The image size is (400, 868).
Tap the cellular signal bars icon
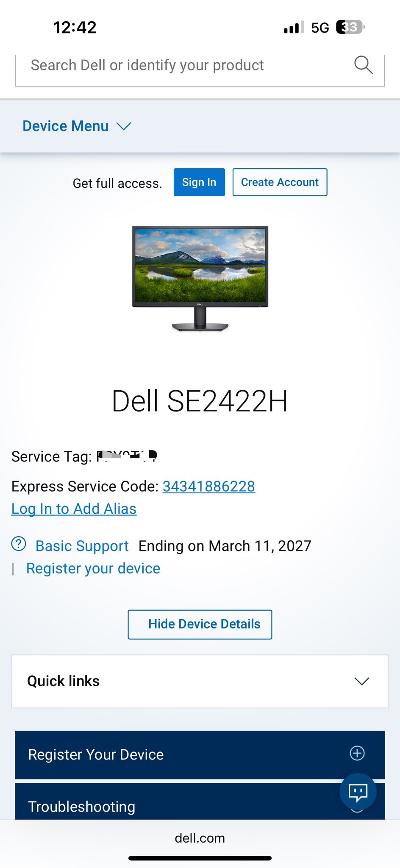[x=294, y=27]
